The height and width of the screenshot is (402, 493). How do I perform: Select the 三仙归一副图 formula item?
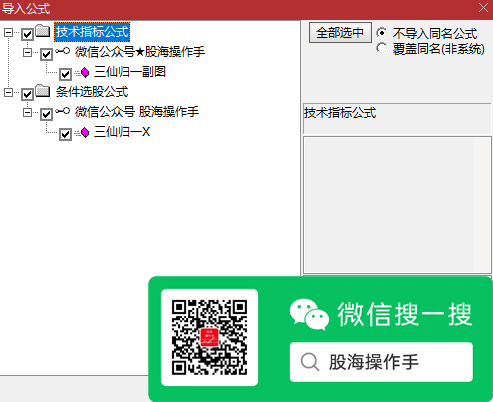tap(130, 72)
